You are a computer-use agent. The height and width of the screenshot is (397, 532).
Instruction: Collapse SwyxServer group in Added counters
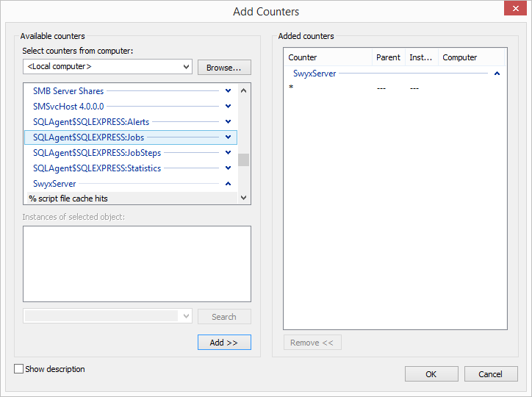click(497, 74)
